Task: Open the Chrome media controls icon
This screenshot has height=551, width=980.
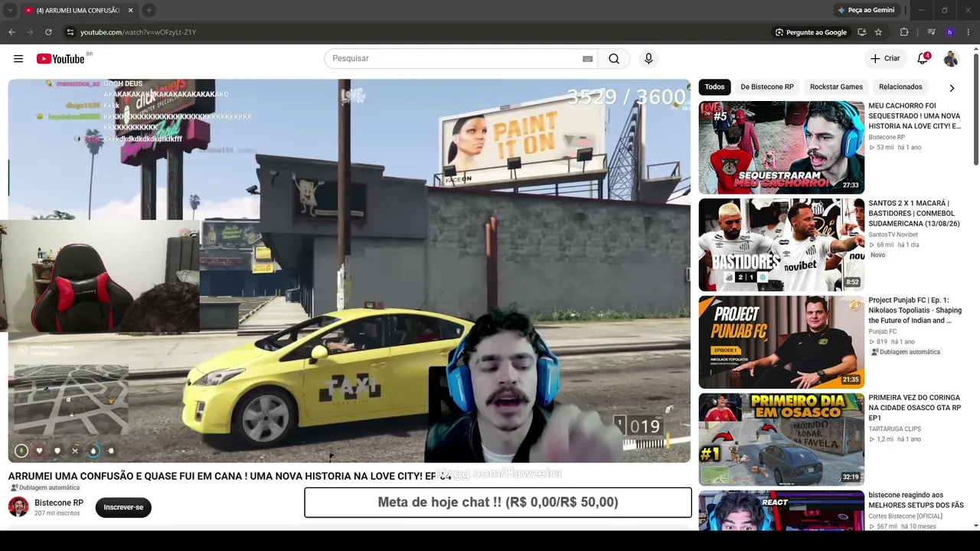Action: coord(931,32)
